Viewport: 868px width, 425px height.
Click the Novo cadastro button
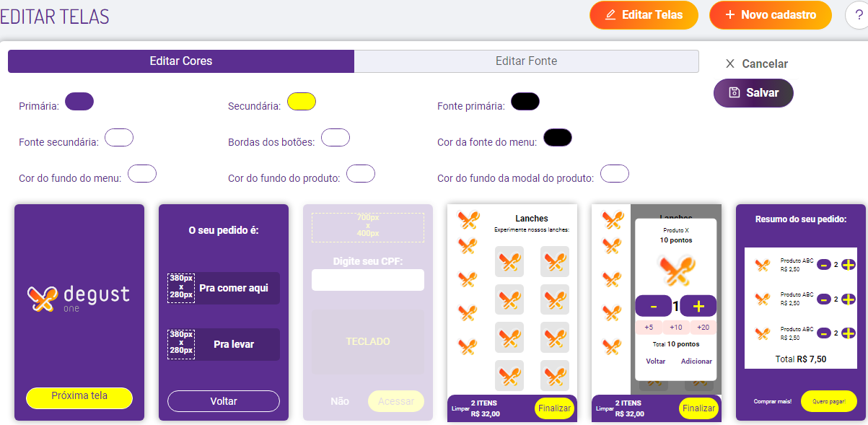[x=770, y=14]
